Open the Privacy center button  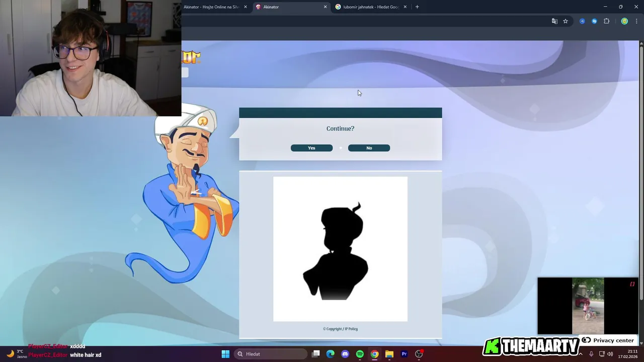pos(608,340)
